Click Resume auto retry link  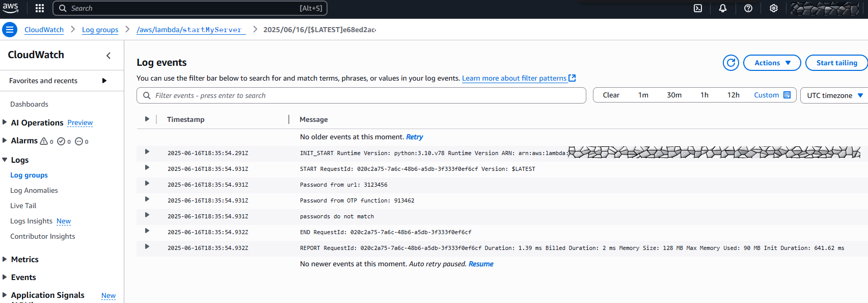481,264
